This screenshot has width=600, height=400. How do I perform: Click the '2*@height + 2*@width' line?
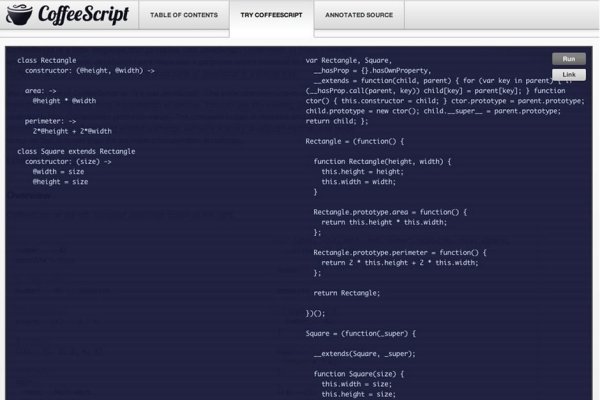[72, 131]
